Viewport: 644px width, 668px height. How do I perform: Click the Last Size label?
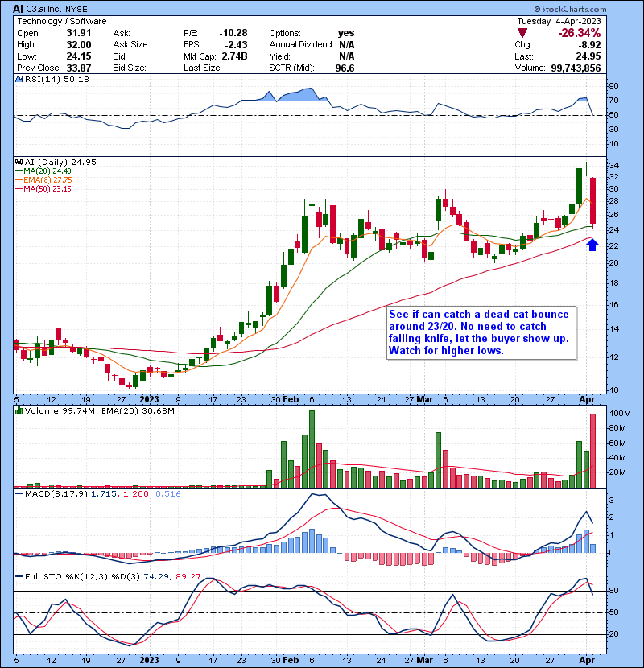[202, 68]
